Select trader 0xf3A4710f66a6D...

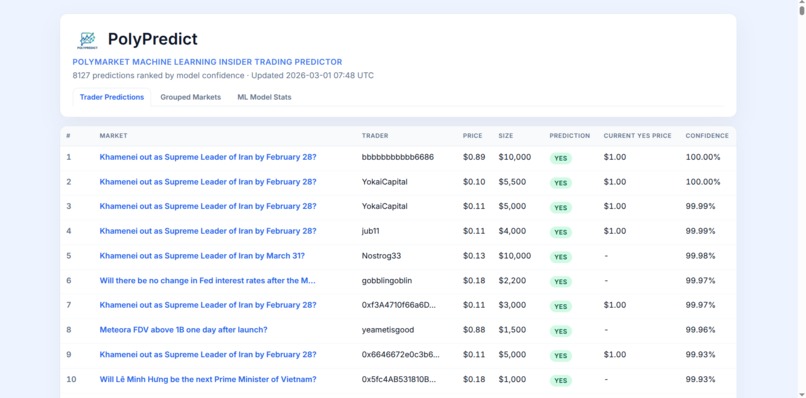click(x=399, y=305)
